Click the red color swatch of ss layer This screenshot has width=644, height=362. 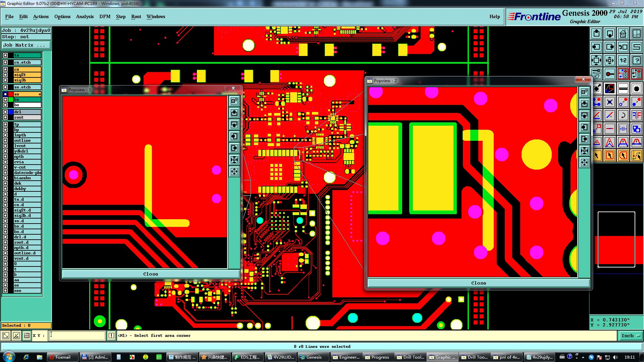[11, 94]
